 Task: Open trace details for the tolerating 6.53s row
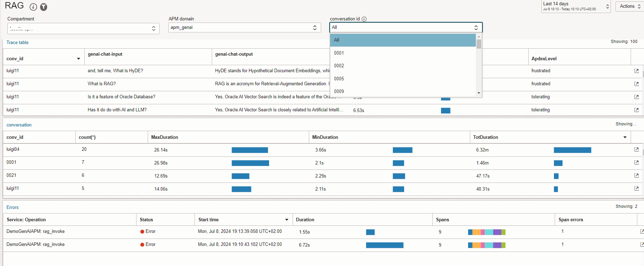[636, 110]
